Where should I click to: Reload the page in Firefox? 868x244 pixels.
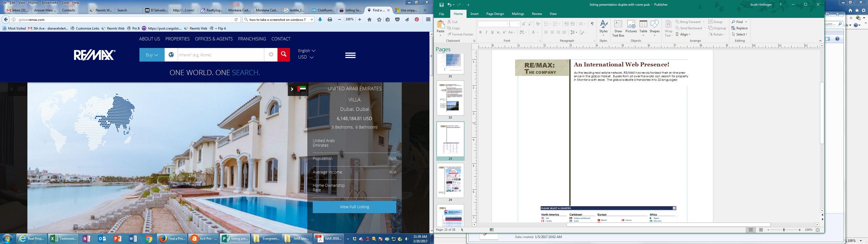[236, 20]
